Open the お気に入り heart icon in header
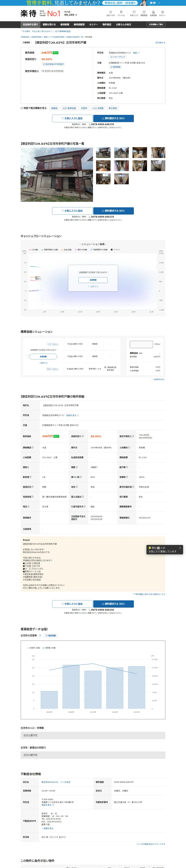Viewport: 186px width, 868px height. click(134, 13)
